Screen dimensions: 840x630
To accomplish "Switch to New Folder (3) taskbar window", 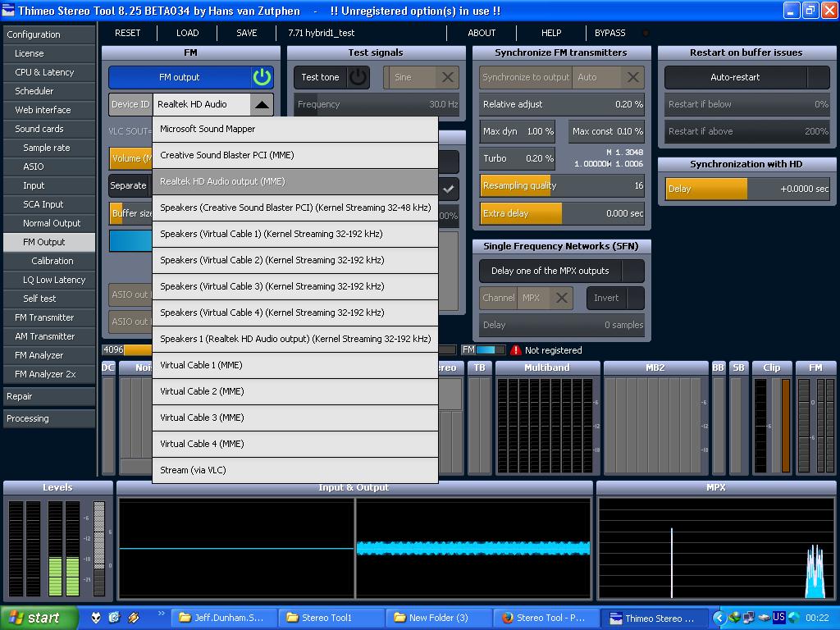I will [x=440, y=618].
